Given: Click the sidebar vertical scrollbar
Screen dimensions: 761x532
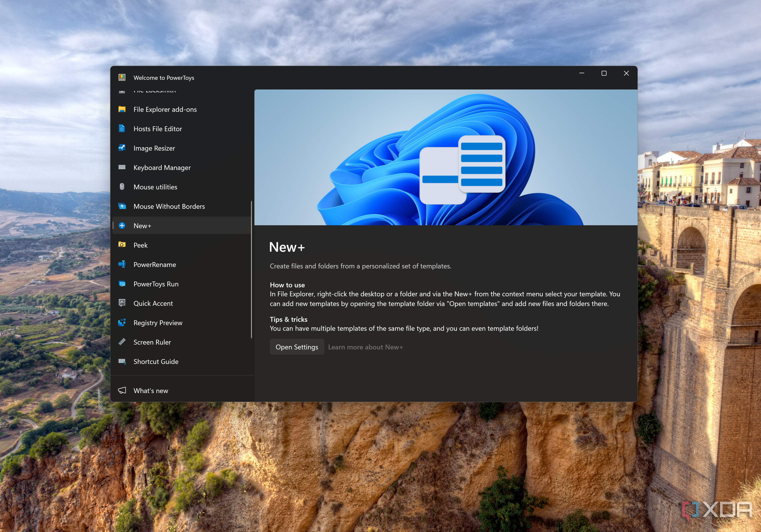Looking at the screenshot, I should pos(251,269).
